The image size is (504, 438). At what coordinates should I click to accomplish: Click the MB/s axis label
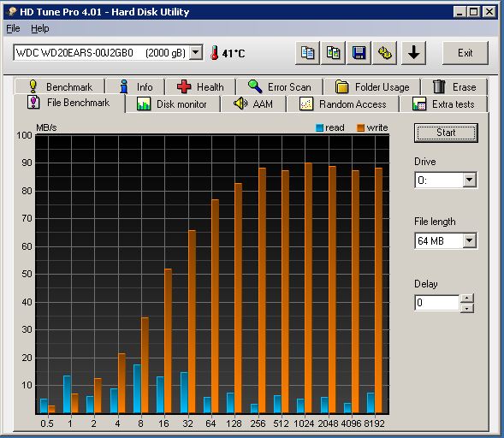pyautogui.click(x=46, y=127)
